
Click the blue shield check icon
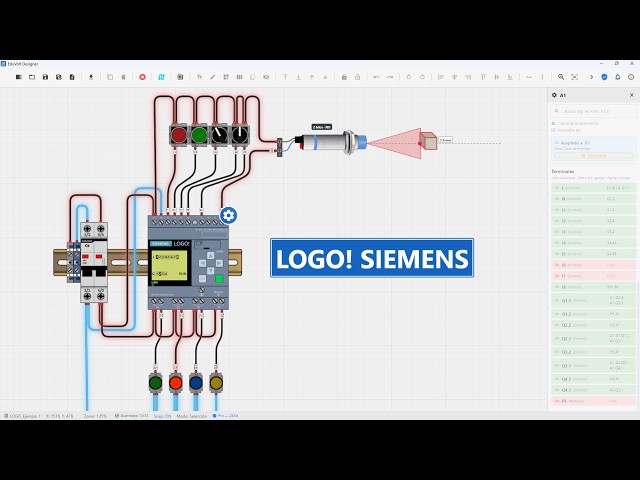point(604,77)
